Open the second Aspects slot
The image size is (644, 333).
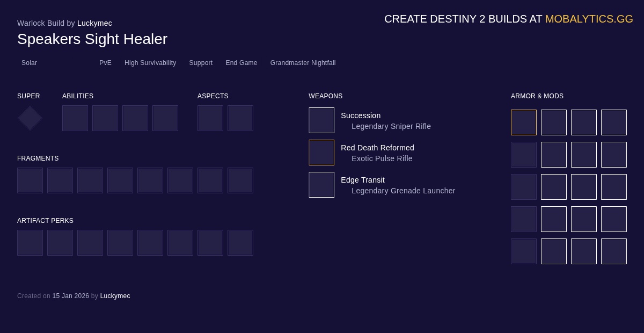240,118
